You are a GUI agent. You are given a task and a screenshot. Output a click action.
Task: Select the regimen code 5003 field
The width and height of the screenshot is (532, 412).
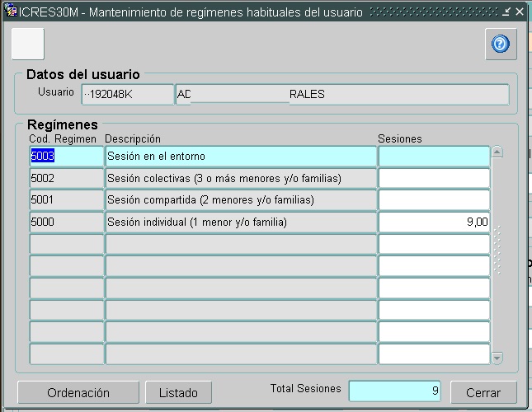(x=66, y=157)
